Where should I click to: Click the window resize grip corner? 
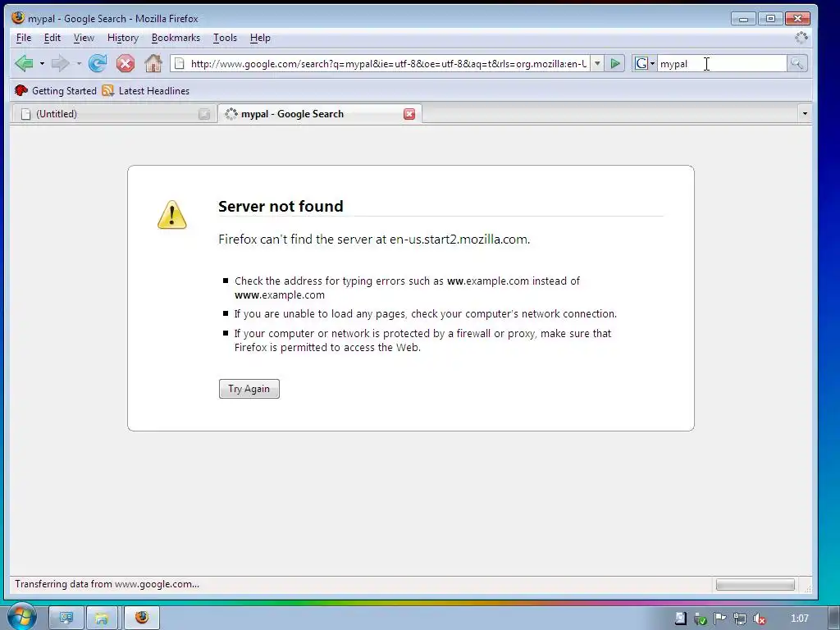point(807,589)
